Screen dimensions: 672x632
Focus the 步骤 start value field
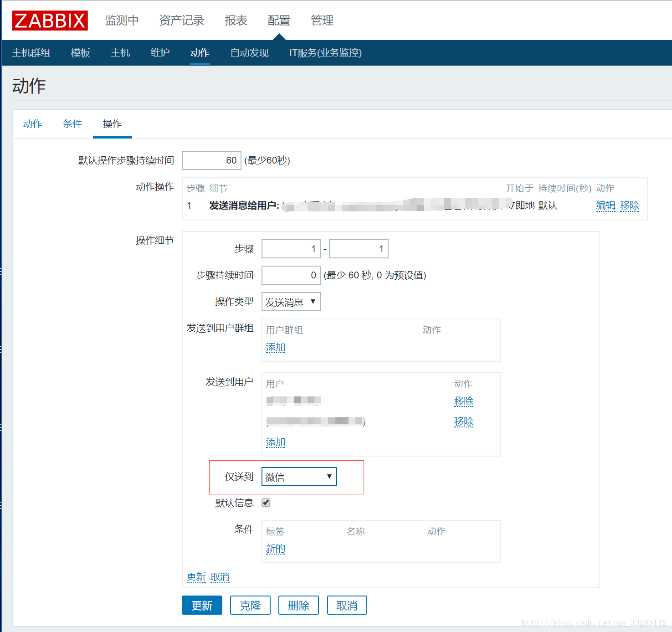(291, 249)
